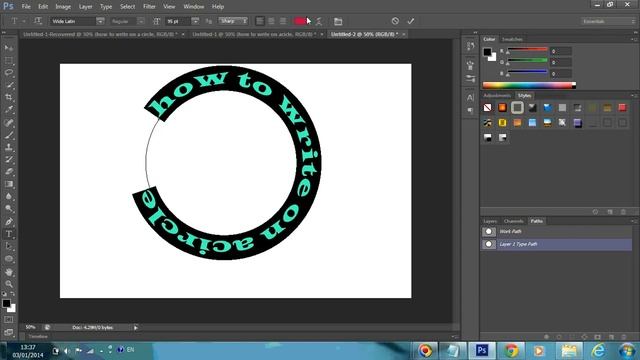Open text color red swatch
Screen dimensions: 640x360
(300, 21)
